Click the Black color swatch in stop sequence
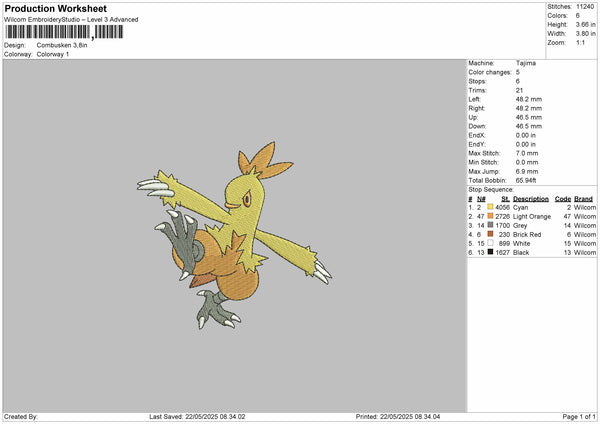Screen dimensions: 600x424 tap(490, 252)
